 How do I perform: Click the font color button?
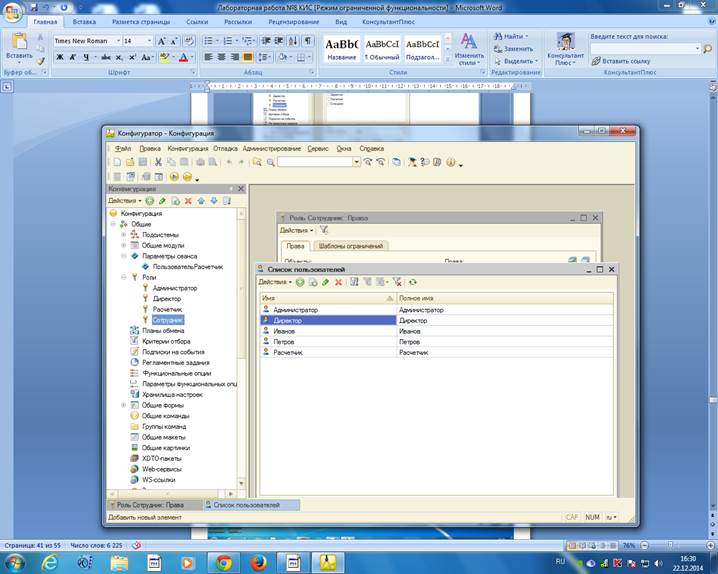[184, 57]
